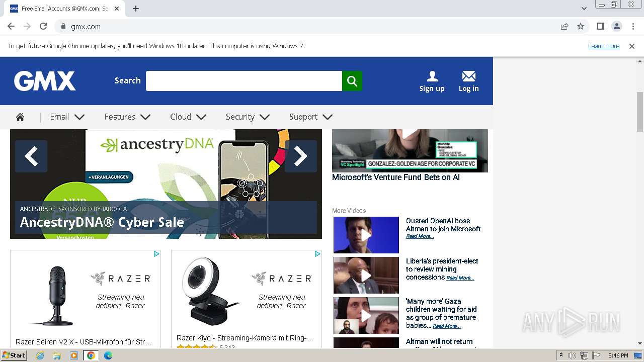Play Liberia's president-elect video thumbnail
This screenshot has width=644, height=362.
coord(366,275)
